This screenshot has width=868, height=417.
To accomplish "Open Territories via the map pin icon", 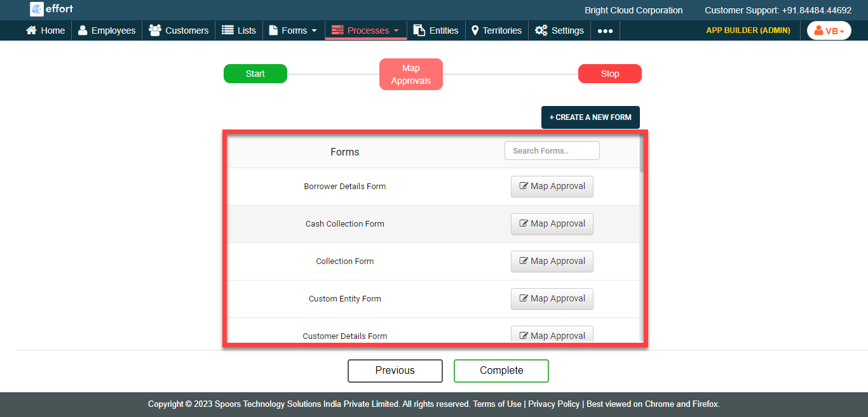I will (475, 30).
